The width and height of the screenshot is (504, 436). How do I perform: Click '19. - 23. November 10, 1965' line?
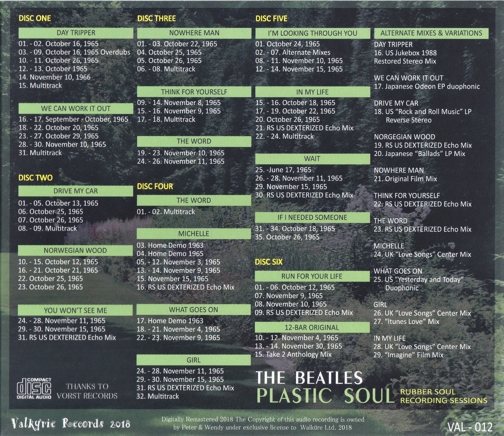(x=181, y=153)
